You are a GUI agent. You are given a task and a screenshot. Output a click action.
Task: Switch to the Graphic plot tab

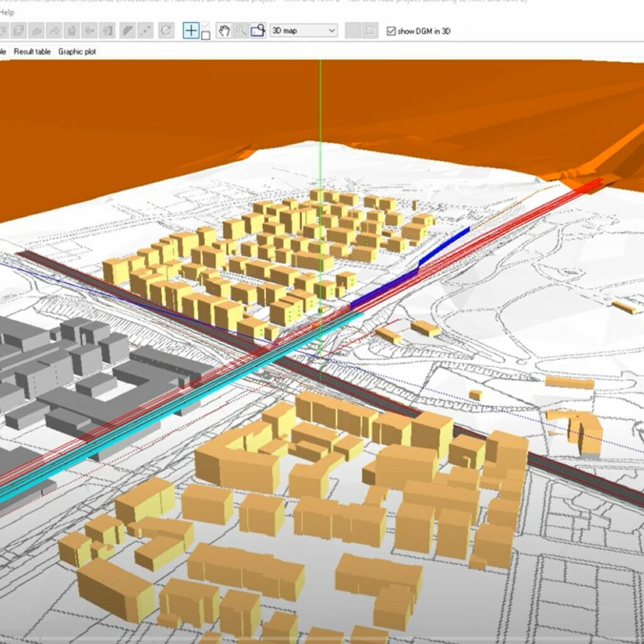(x=77, y=52)
